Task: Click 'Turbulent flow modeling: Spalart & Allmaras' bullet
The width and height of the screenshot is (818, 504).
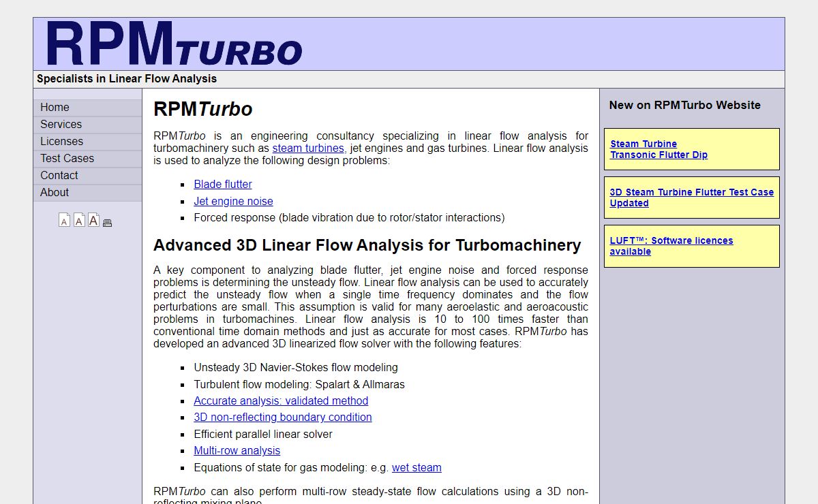Action: pyautogui.click(x=299, y=385)
